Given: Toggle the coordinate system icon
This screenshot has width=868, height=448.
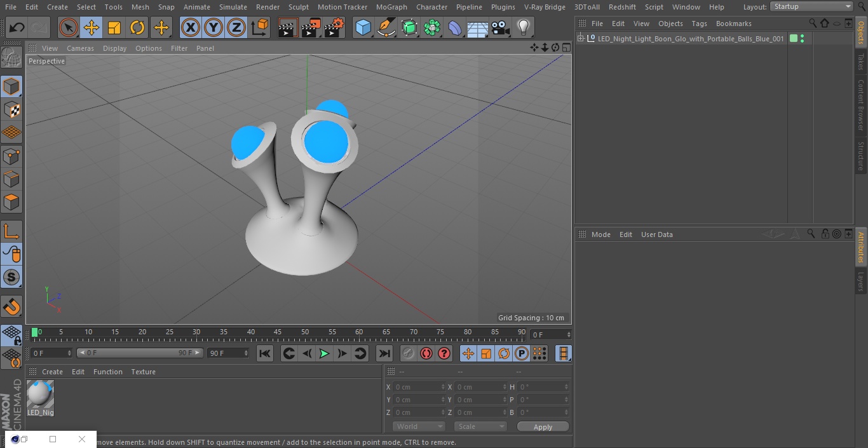Looking at the screenshot, I should point(260,28).
